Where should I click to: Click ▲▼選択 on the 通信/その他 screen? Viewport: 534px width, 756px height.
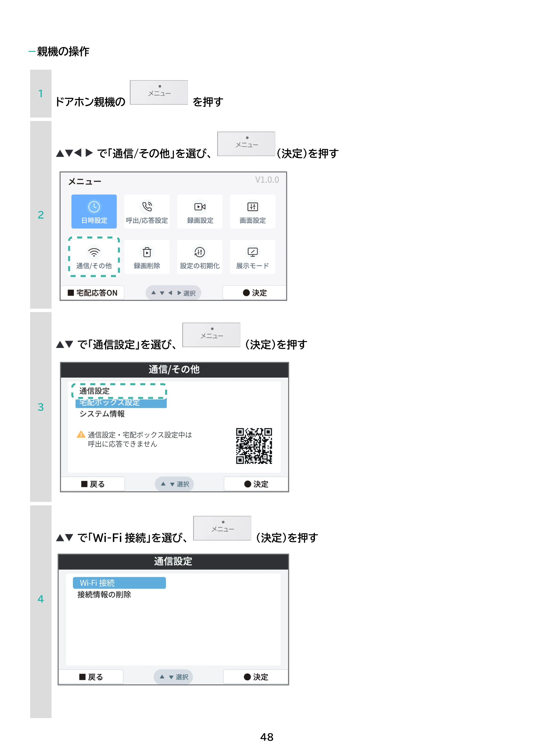(x=174, y=484)
